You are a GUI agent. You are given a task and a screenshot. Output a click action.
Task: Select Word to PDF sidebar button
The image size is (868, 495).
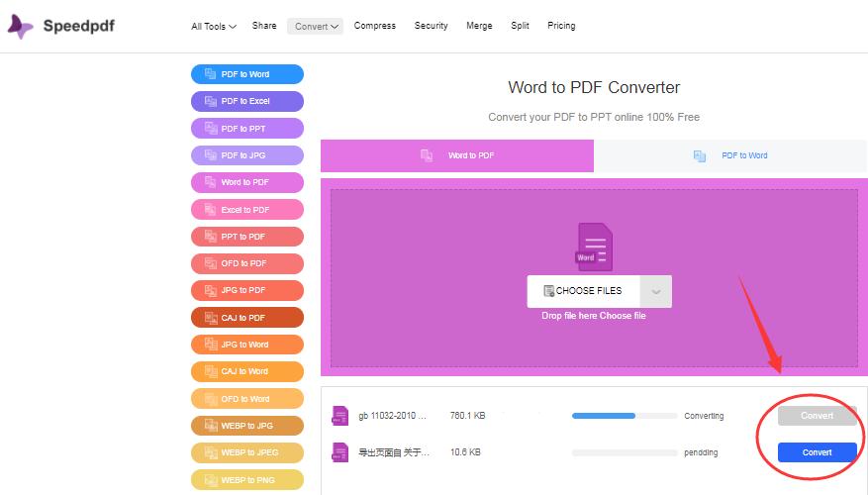247,182
